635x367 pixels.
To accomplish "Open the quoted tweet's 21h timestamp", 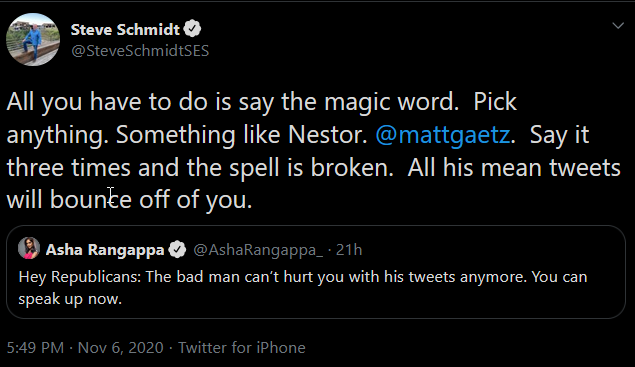I will 349,250.
